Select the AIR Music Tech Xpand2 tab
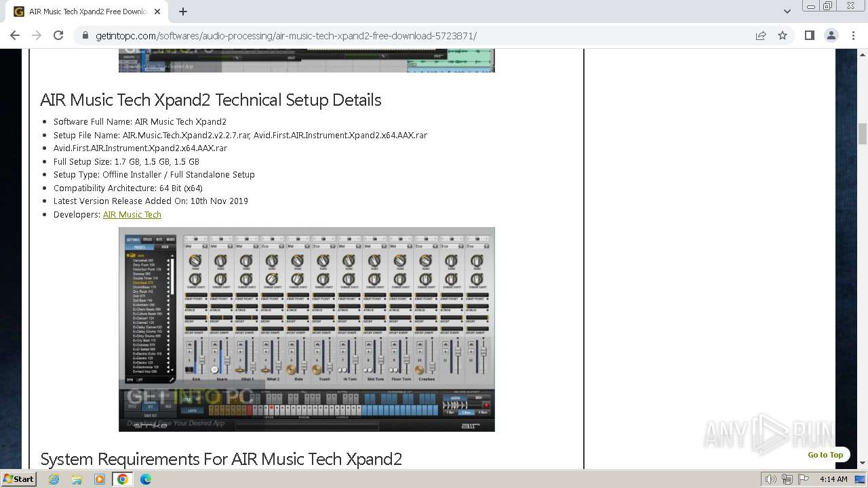 coord(87,12)
